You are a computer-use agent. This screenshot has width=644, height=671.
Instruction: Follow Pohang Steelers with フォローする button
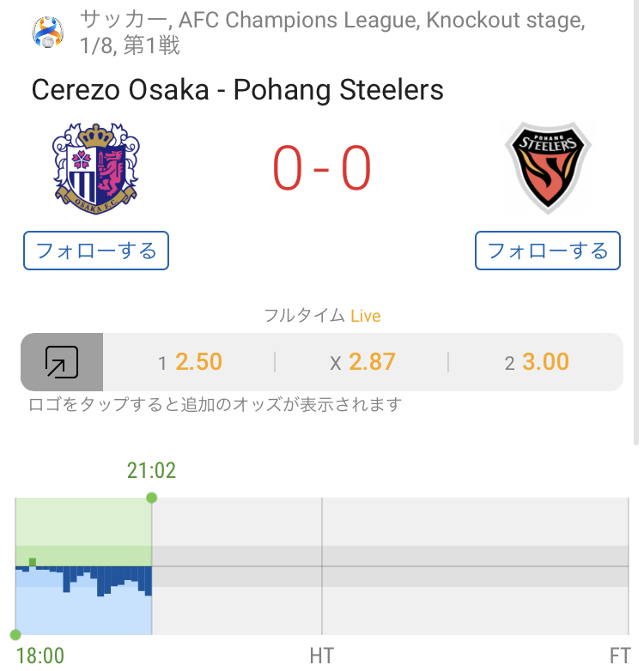pyautogui.click(x=548, y=251)
